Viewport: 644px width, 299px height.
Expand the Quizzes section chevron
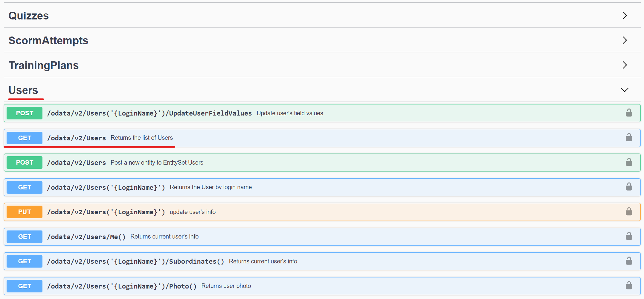[x=625, y=15]
